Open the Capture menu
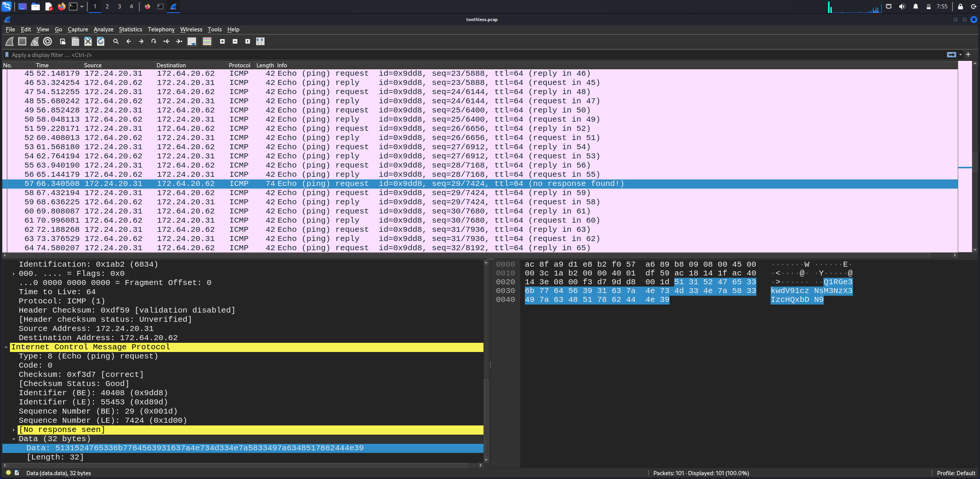 click(x=78, y=29)
